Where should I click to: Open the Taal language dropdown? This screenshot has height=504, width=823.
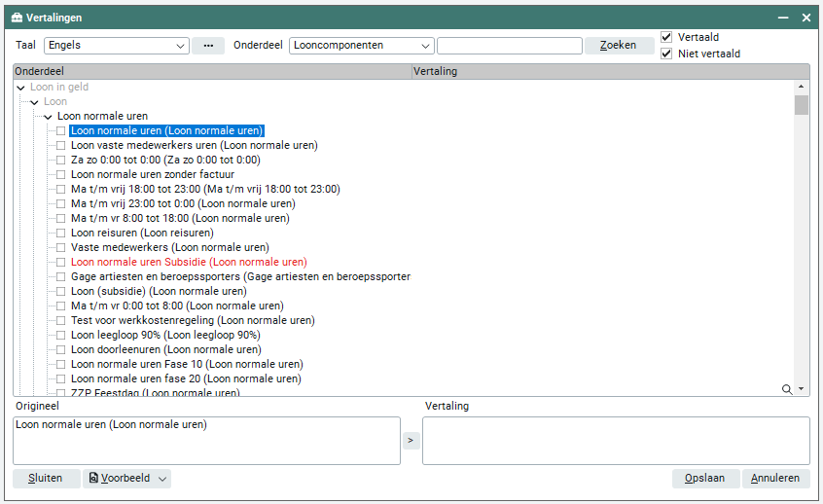click(181, 46)
